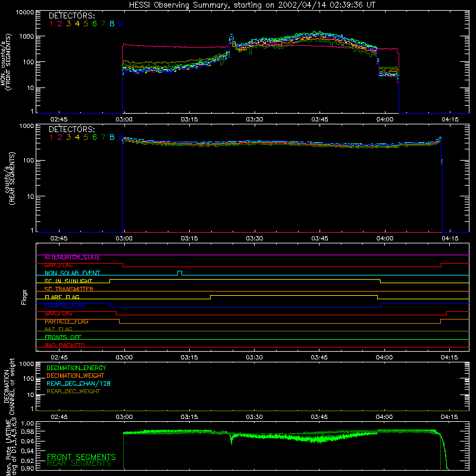Click 03:00 tick under flags plot
This screenshot has height=476, width=476.
click(x=124, y=358)
